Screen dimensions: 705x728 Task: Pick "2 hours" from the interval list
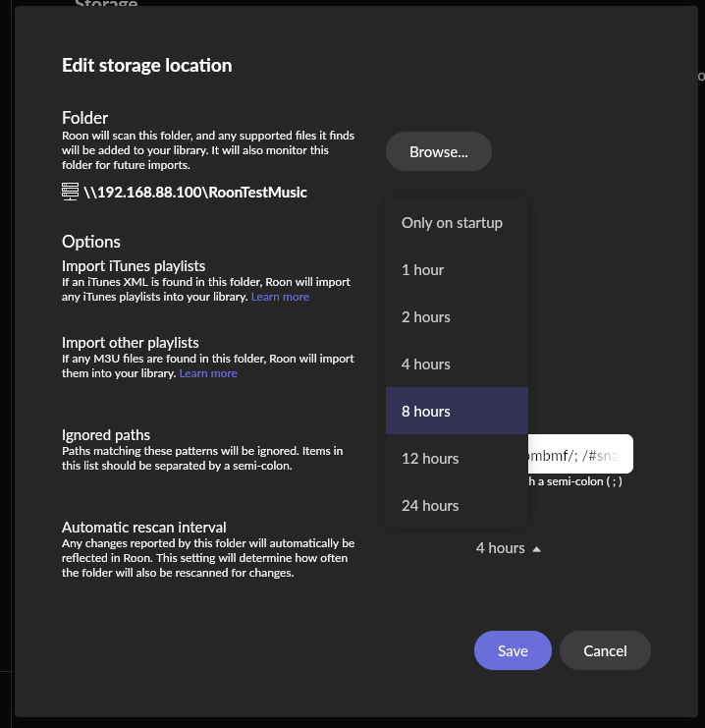pyautogui.click(x=426, y=317)
